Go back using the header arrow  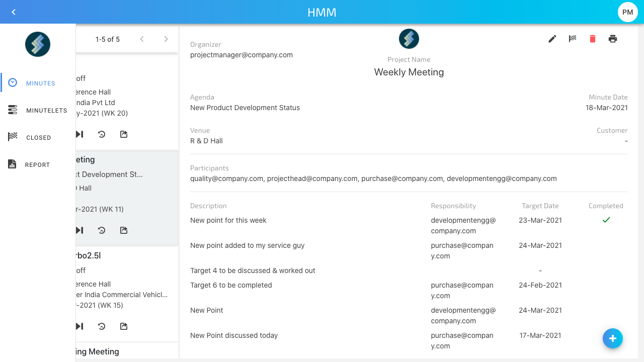coord(14,12)
